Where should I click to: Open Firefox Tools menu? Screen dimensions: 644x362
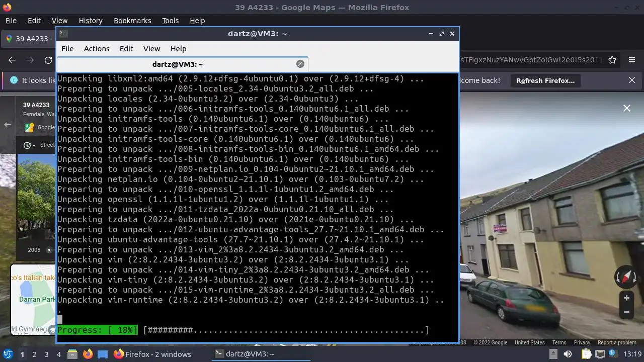[x=170, y=21]
